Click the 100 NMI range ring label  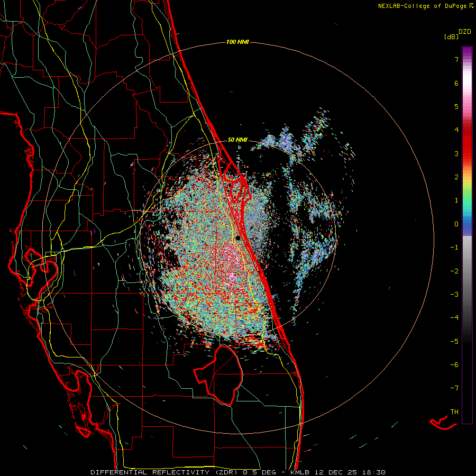point(237,42)
